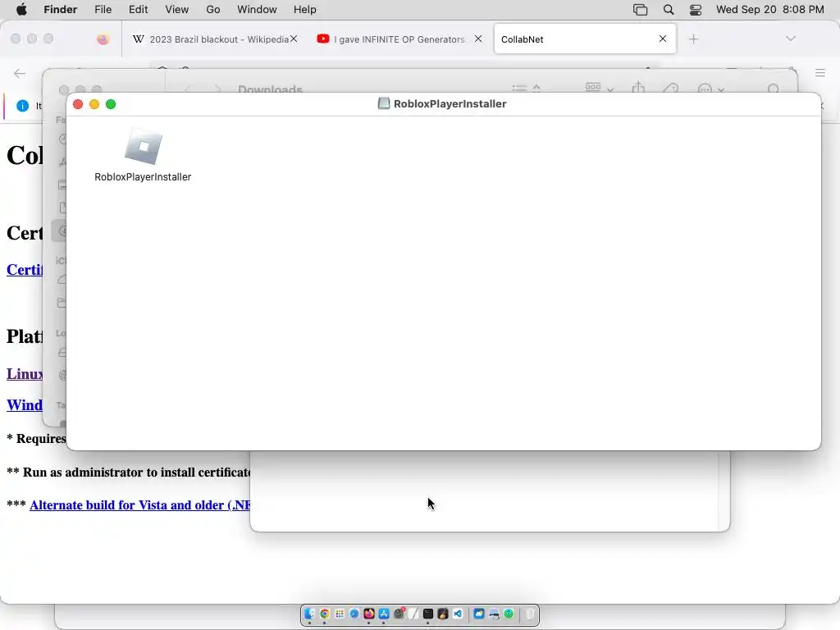Open the Apple menu
Image resolution: width=840 pixels, height=630 pixels.
click(x=21, y=10)
